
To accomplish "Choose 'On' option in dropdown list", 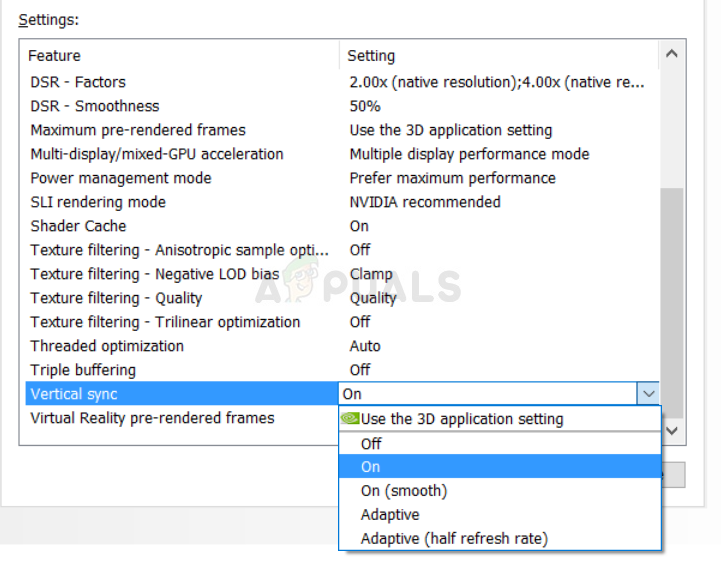I will pos(371,467).
